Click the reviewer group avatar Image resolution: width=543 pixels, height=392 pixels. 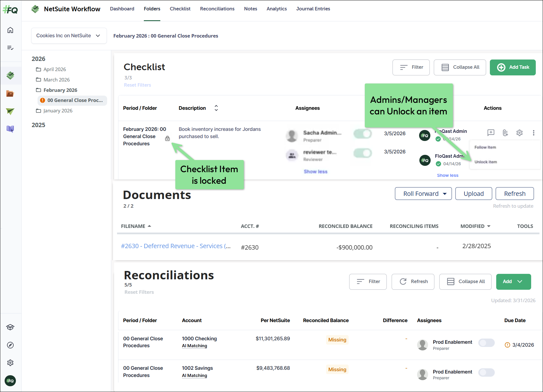[x=292, y=155]
